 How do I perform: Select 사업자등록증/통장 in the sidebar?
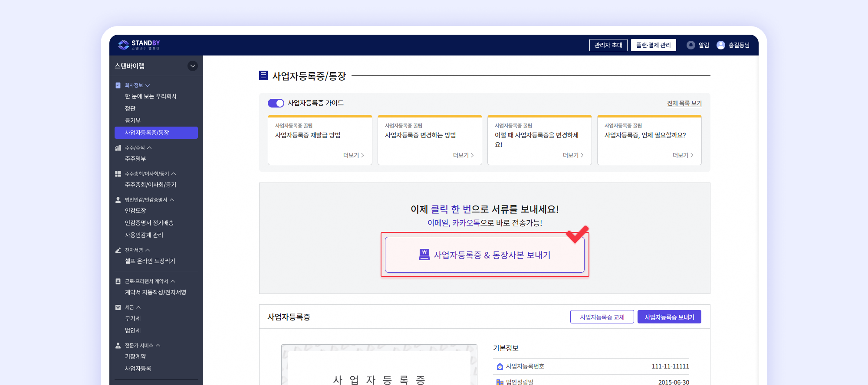coord(156,133)
